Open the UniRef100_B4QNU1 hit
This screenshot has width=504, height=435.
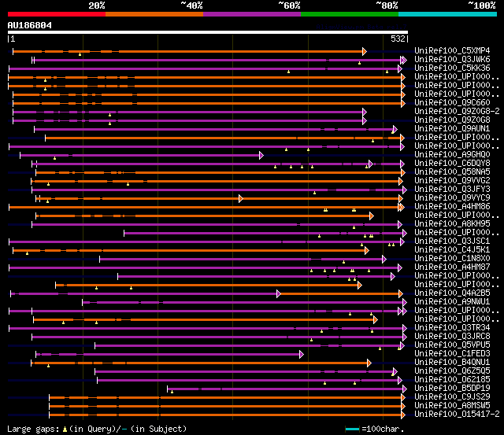[x=452, y=363]
